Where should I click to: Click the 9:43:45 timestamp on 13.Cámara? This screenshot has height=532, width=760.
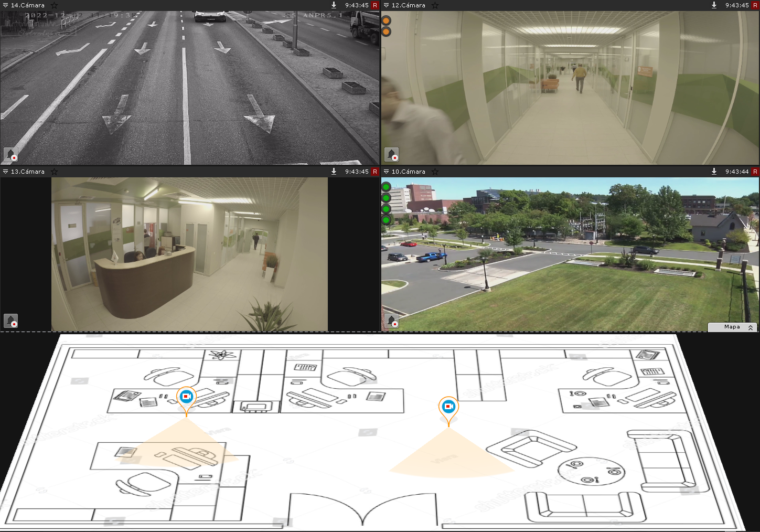pos(357,172)
